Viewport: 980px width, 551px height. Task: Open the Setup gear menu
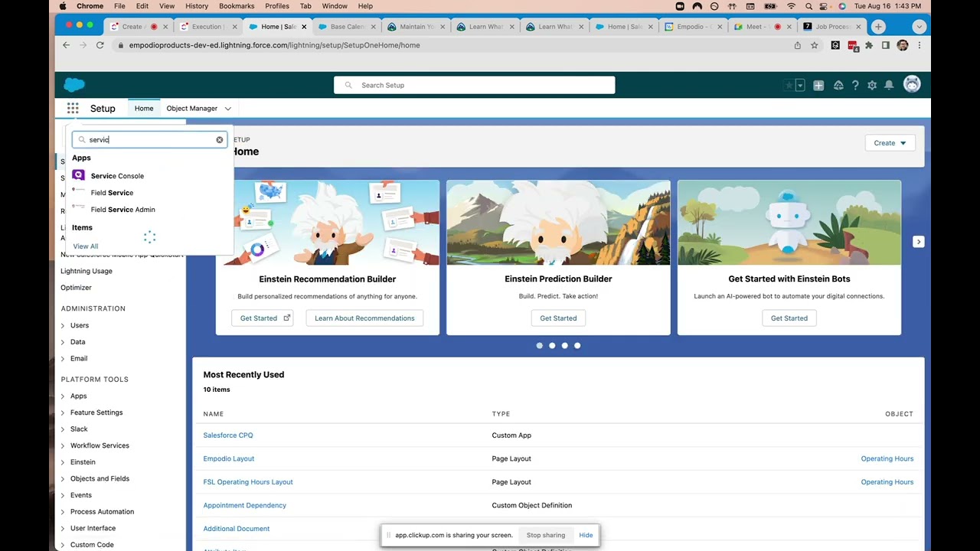[x=872, y=86]
